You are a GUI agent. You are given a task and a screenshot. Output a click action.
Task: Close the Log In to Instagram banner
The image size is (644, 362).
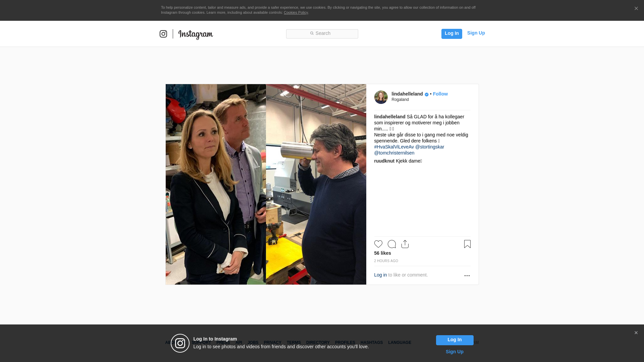(x=636, y=333)
